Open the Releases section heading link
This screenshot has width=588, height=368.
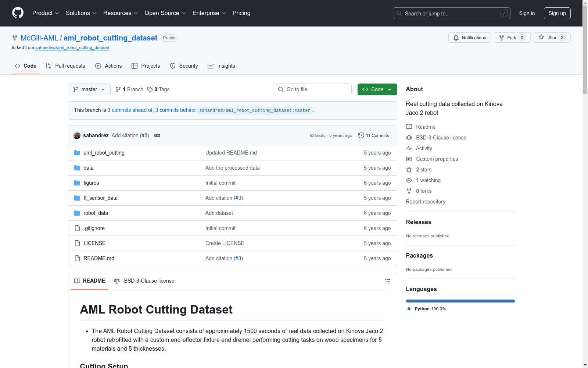(419, 222)
